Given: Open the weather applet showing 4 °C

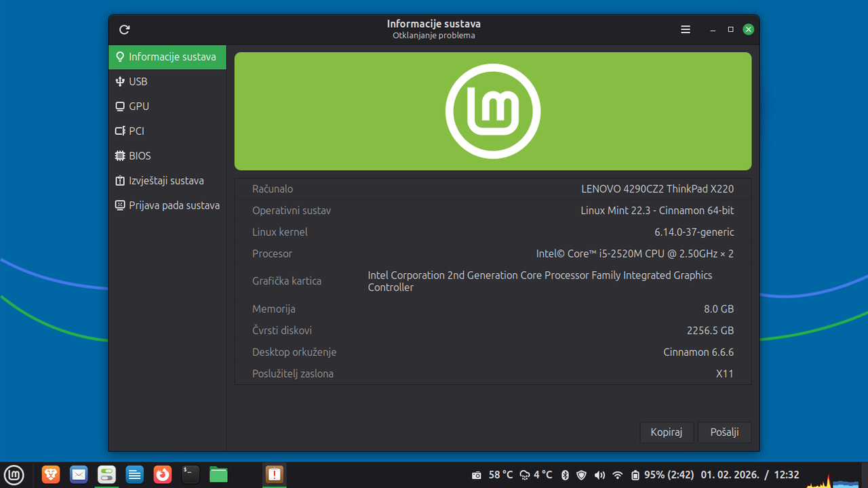Looking at the screenshot, I should click(536, 475).
